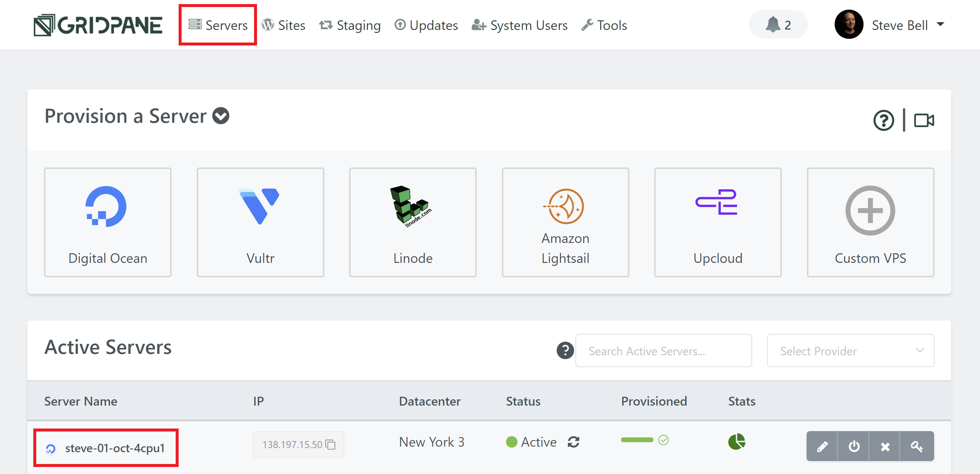Screen dimensions: 980x474
Task: Delete server with X icon
Action: point(885,446)
